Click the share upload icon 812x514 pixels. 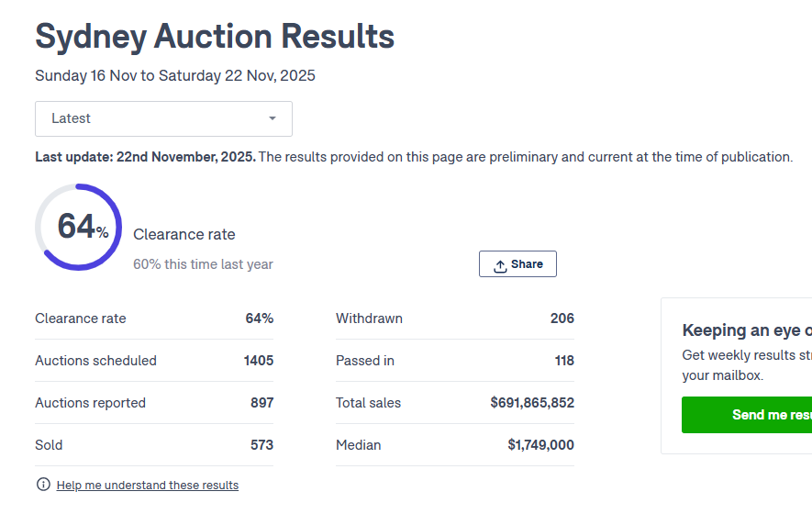click(500, 265)
